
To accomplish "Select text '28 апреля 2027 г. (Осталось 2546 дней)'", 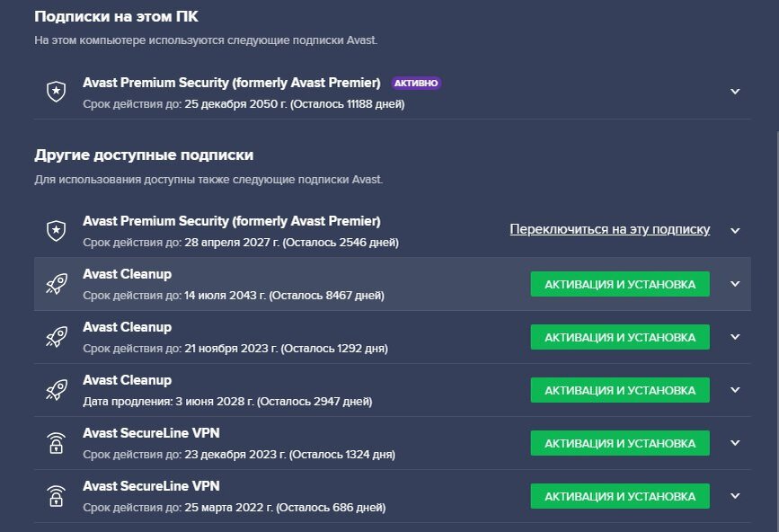I will click(291, 243).
